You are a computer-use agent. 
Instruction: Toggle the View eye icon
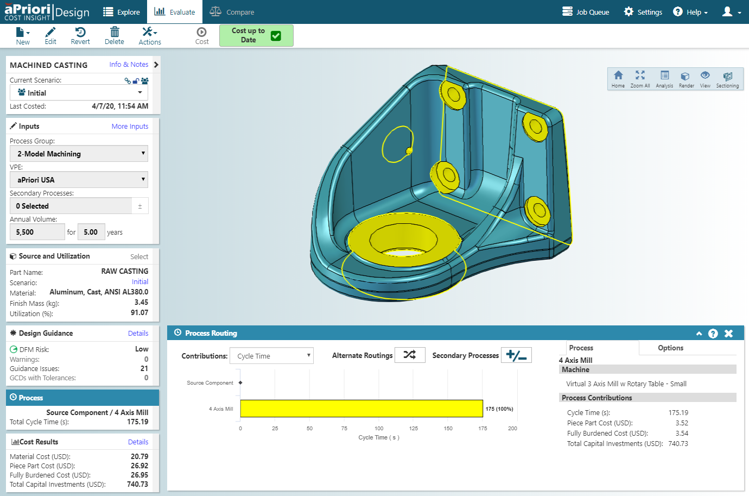706,78
